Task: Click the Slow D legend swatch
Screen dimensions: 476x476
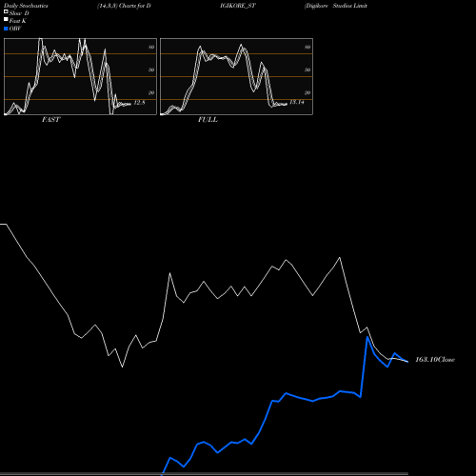Action: pyautogui.click(x=6, y=11)
